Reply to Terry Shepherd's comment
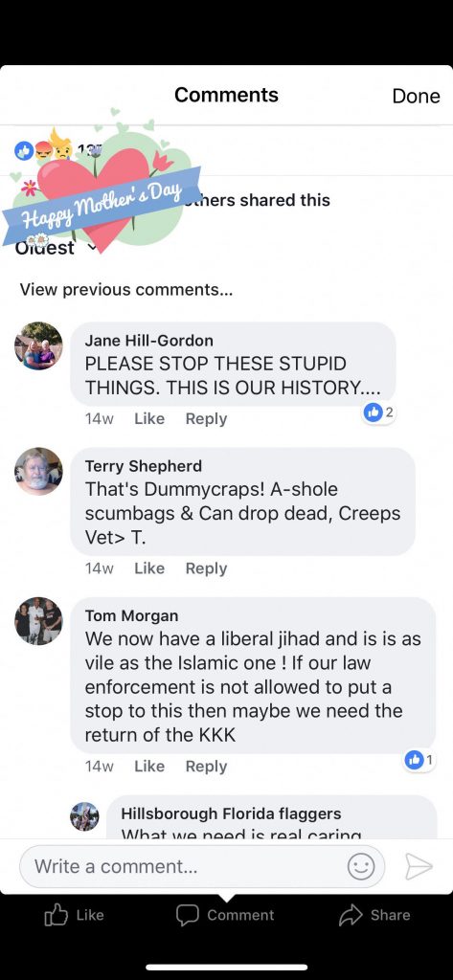 click(206, 568)
